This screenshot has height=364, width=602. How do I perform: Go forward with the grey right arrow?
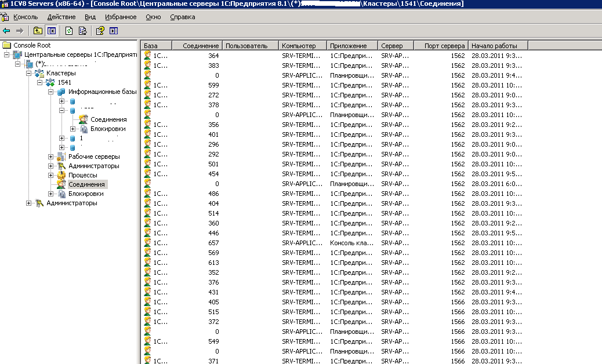(x=19, y=31)
